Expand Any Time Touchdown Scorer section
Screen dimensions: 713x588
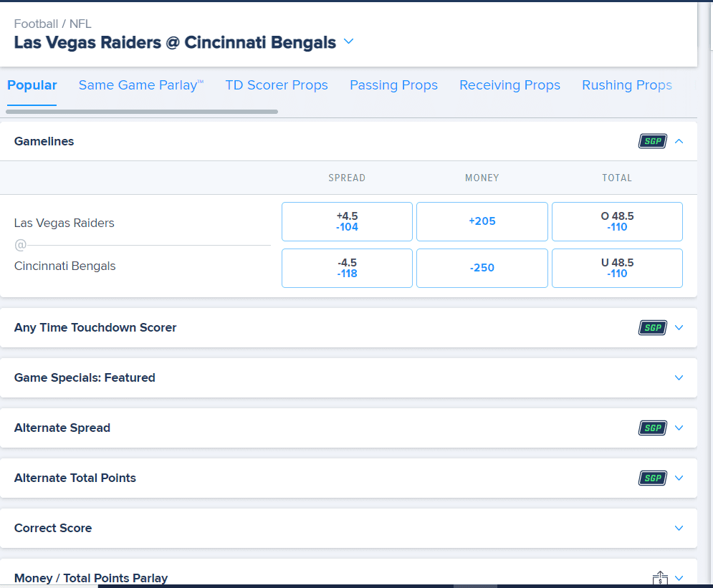679,327
